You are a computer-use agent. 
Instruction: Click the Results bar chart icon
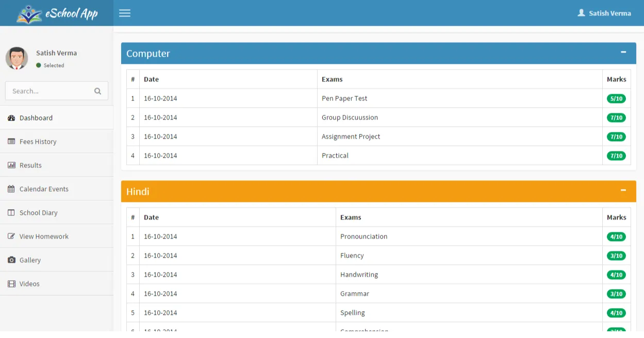11,165
